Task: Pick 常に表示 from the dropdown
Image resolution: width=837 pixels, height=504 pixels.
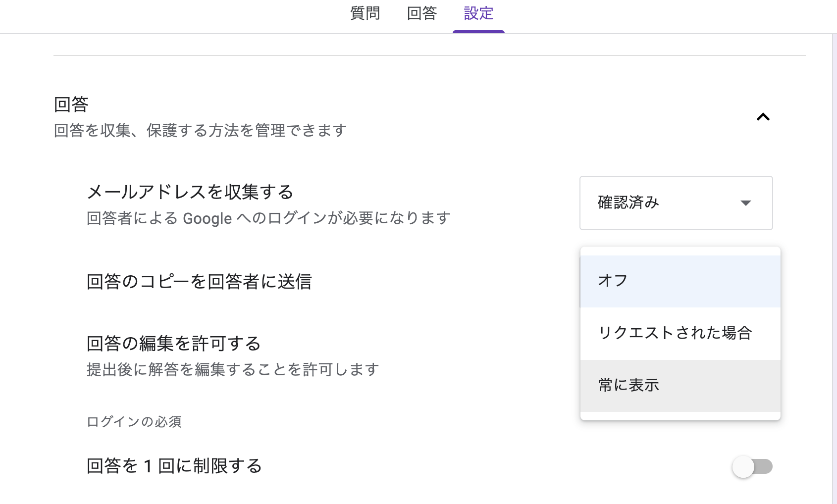Action: pyautogui.click(x=680, y=385)
